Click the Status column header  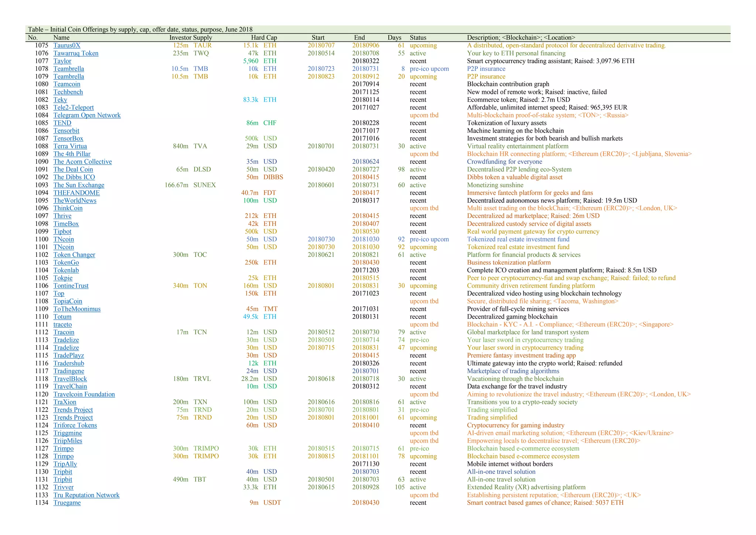pos(418,38)
